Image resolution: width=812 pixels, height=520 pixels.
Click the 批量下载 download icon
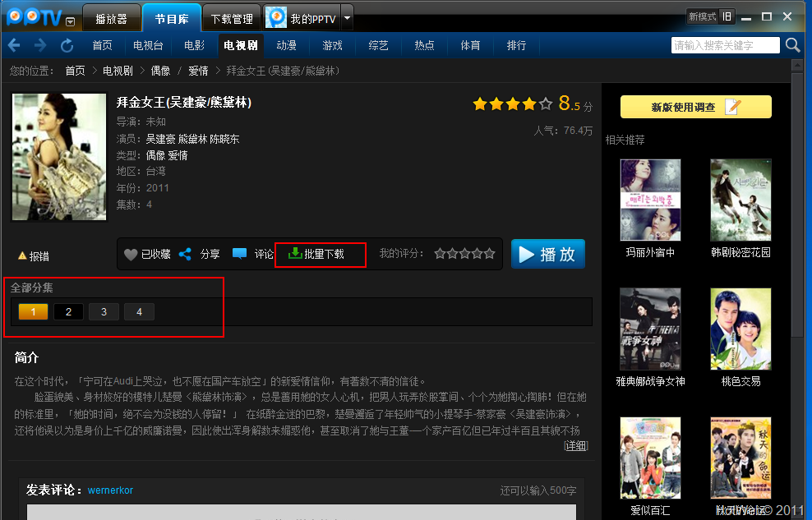click(x=295, y=253)
